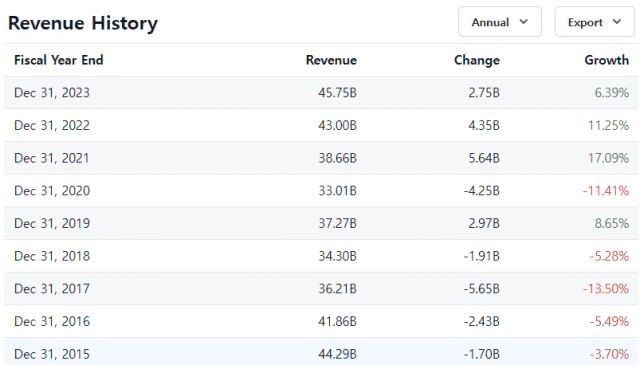The height and width of the screenshot is (365, 640).
Task: Click the Growth column header
Action: click(x=607, y=60)
